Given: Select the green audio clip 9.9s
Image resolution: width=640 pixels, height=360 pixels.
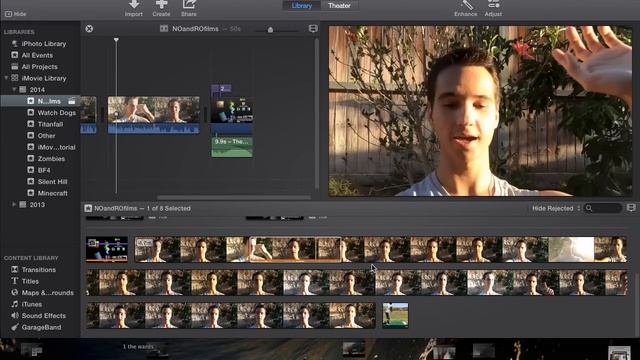Looking at the screenshot, I should pos(232,147).
